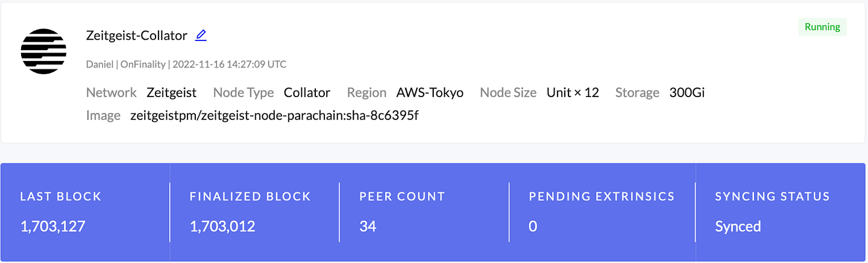This screenshot has height=263, width=868.
Task: Click the peer count value 34
Action: 368,226
